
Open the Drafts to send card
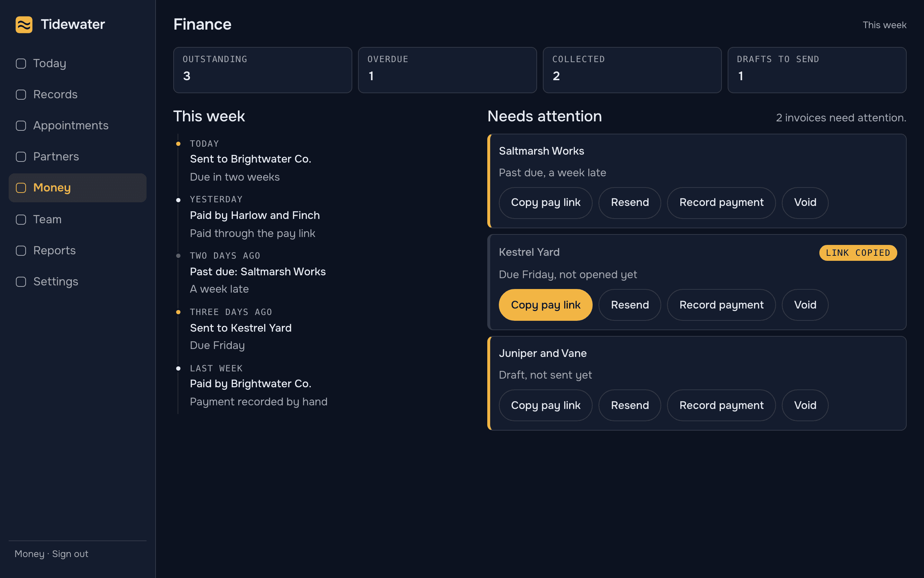[x=817, y=70]
